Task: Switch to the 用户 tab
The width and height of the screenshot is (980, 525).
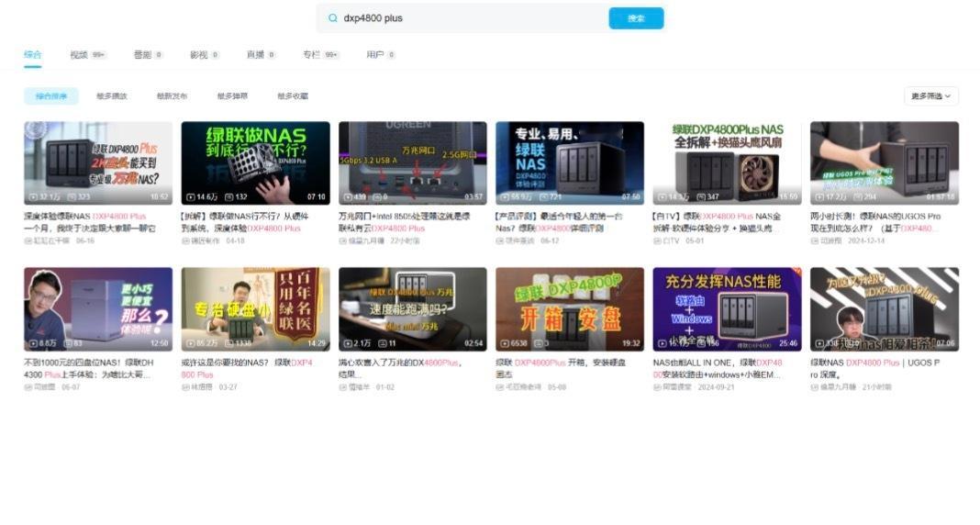Action: (x=380, y=54)
